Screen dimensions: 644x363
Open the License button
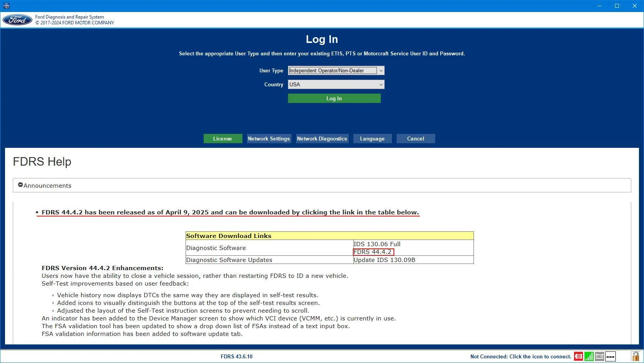(x=223, y=139)
